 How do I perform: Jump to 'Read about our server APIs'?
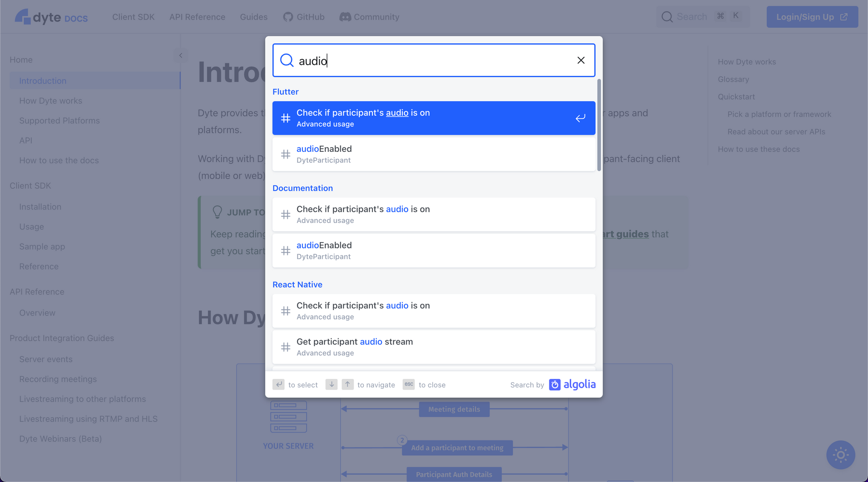tap(776, 131)
